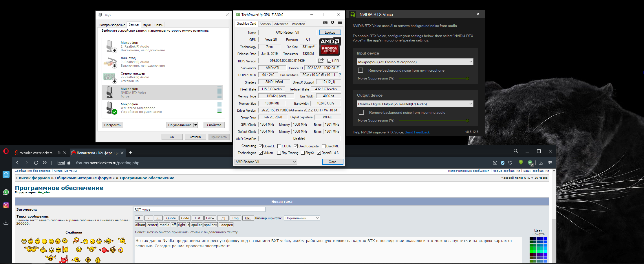Open RTX Voice output device dropdown

pos(415,104)
